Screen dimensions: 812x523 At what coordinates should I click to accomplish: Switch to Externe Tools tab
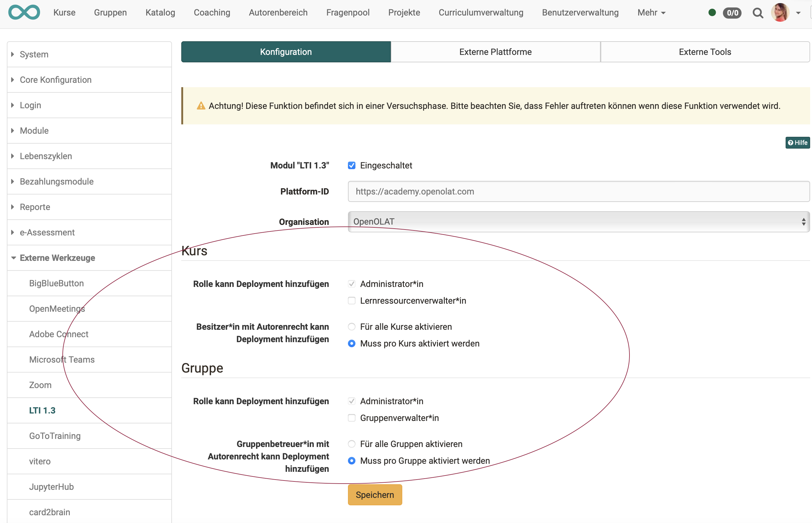click(x=706, y=52)
